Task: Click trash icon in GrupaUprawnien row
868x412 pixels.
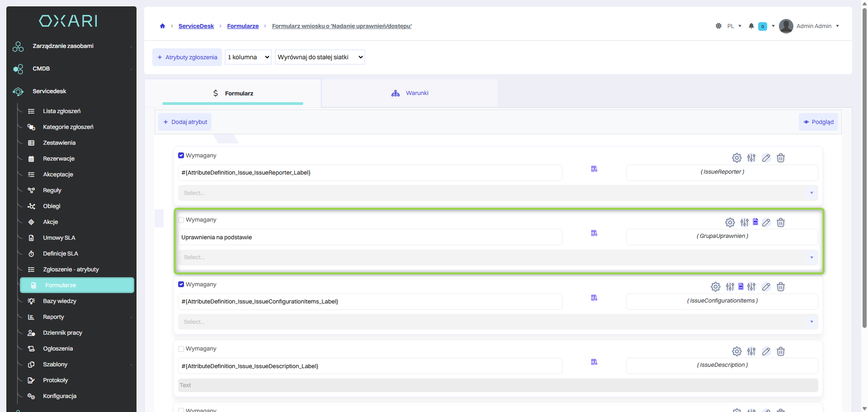Action: click(780, 223)
